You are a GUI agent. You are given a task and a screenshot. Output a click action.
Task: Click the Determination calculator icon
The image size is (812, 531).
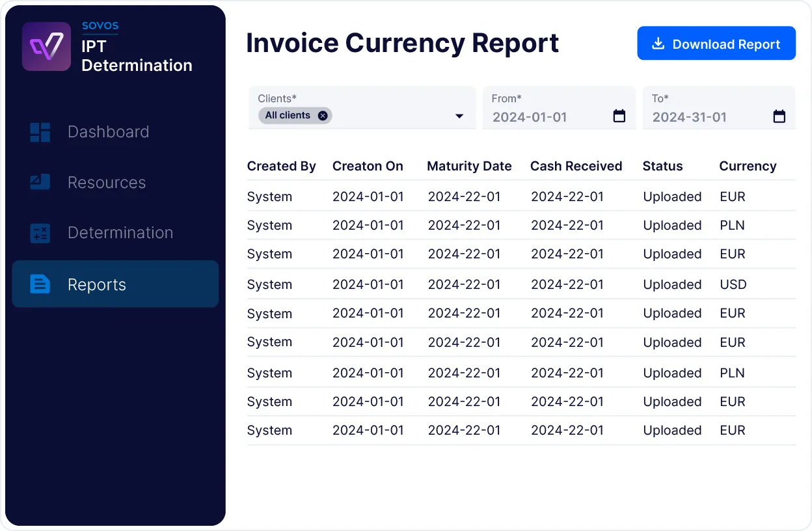40,233
